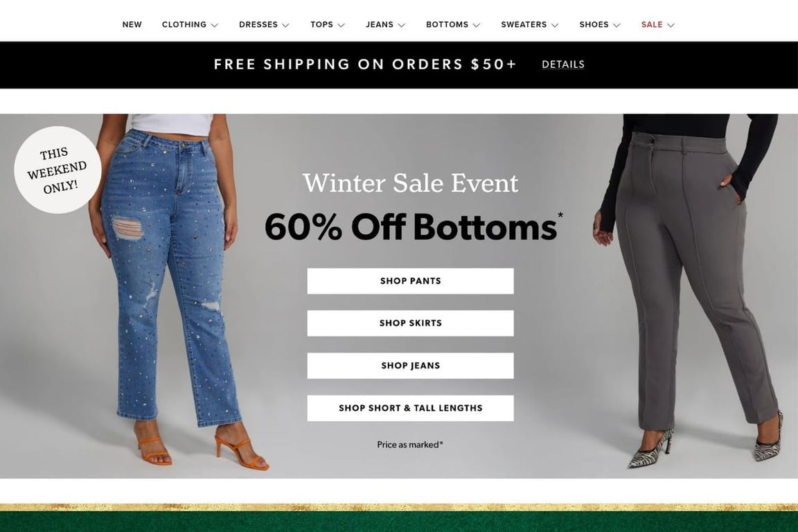The height and width of the screenshot is (532, 798).
Task: Expand the Jeans dropdown chevron
Action: click(x=402, y=25)
